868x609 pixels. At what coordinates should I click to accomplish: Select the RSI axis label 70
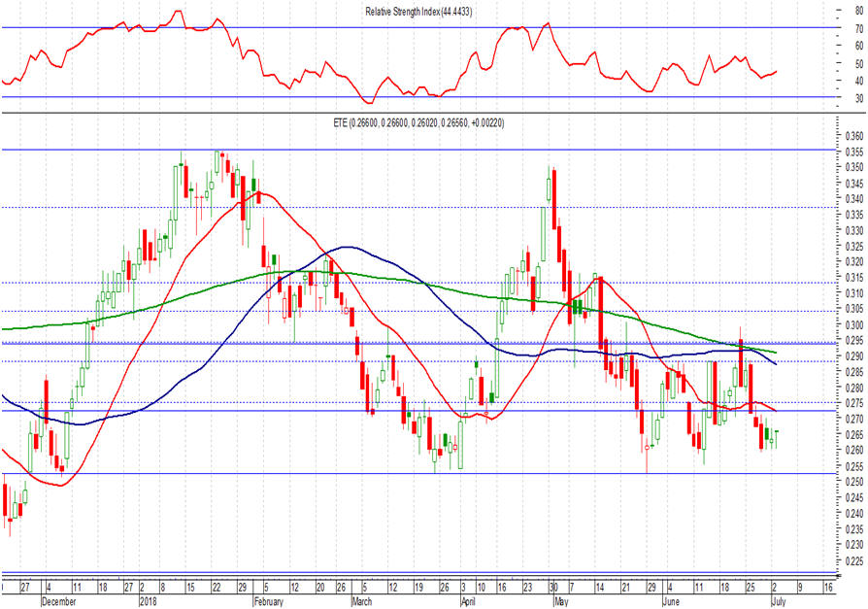pyautogui.click(x=859, y=29)
